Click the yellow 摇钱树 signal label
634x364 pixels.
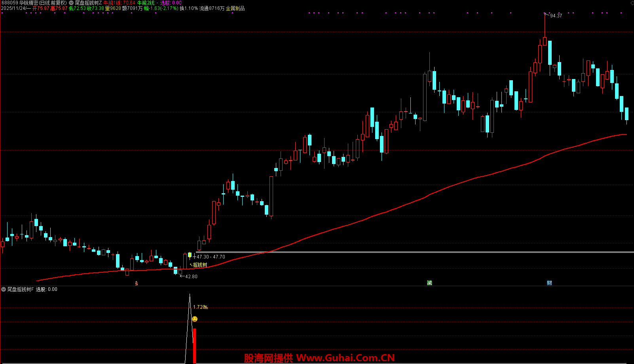click(200, 265)
